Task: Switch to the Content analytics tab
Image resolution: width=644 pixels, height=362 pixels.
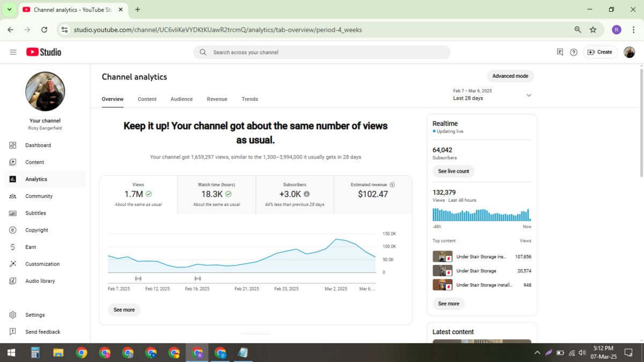Action: click(x=147, y=99)
